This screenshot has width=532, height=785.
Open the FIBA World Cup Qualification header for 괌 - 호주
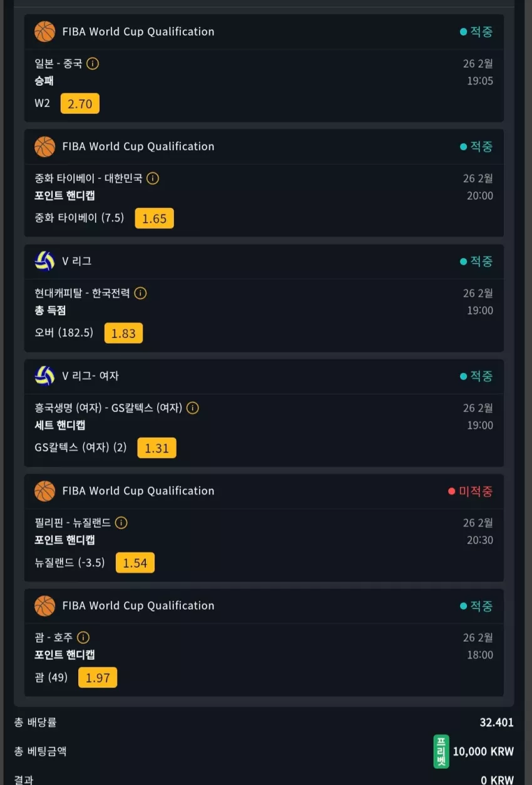138,605
